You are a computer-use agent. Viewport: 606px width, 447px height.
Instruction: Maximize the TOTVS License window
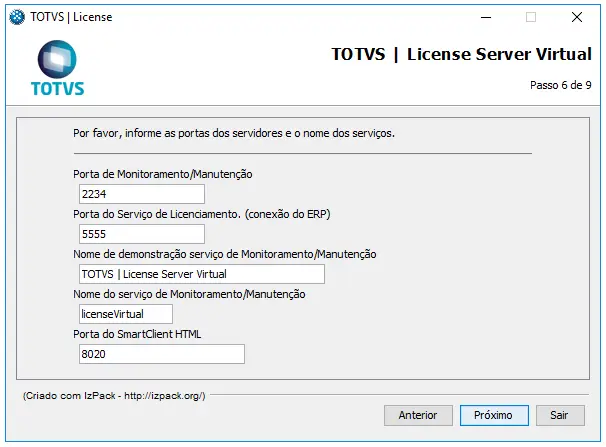[x=531, y=17]
